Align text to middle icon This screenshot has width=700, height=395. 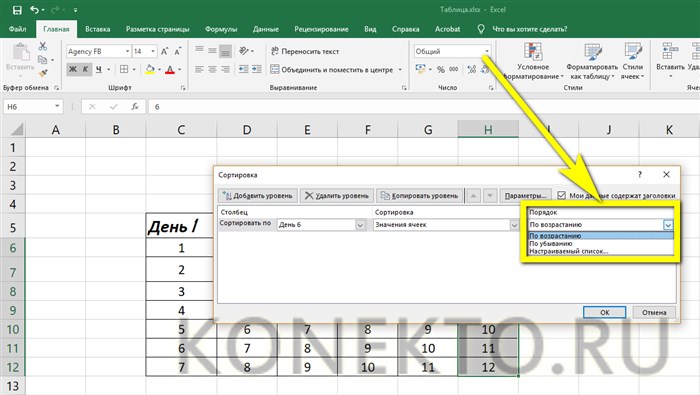pyautogui.click(x=212, y=51)
